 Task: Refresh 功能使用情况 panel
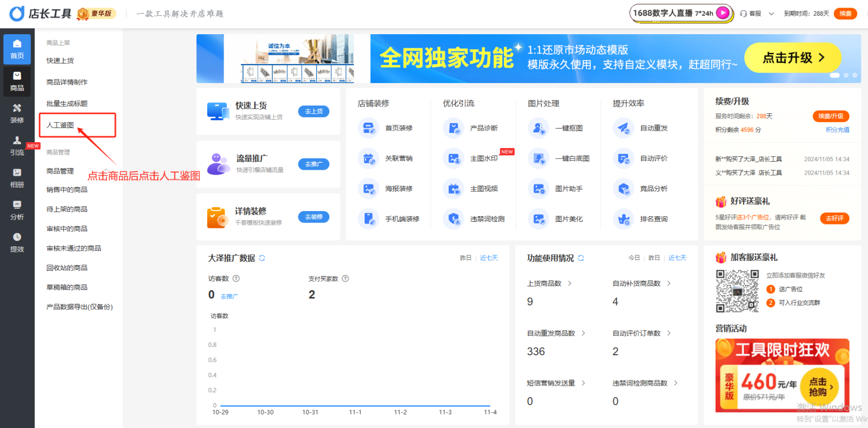581,258
